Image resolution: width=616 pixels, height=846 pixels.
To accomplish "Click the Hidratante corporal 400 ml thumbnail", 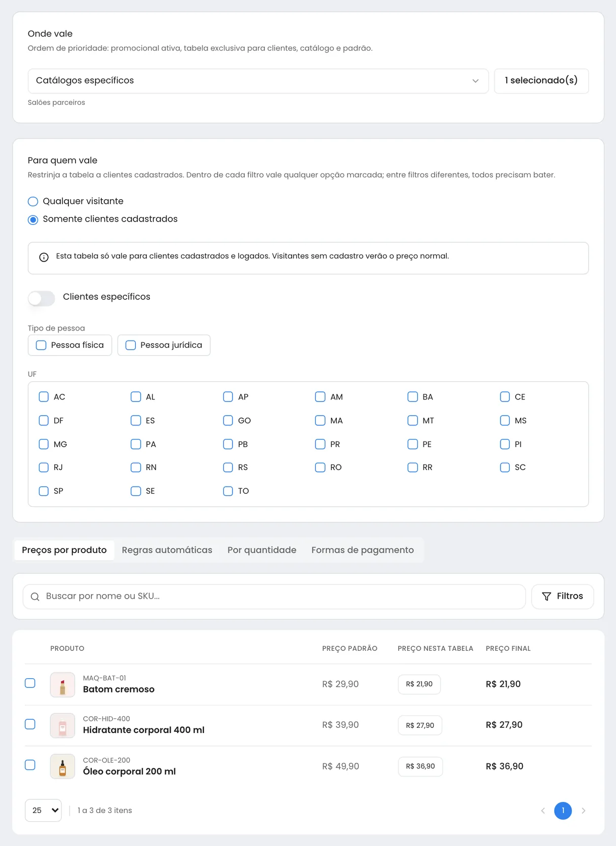I will coord(62,726).
